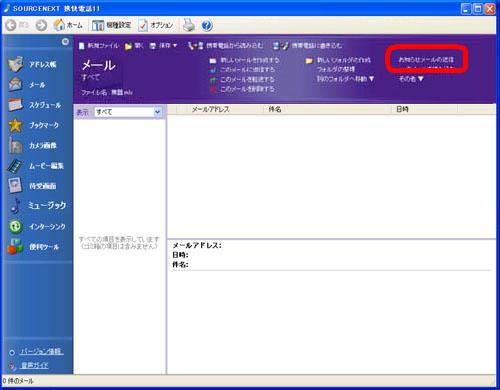Open the バージョン情報 link
Image resolution: width=500 pixels, height=390 pixels.
click(42, 352)
